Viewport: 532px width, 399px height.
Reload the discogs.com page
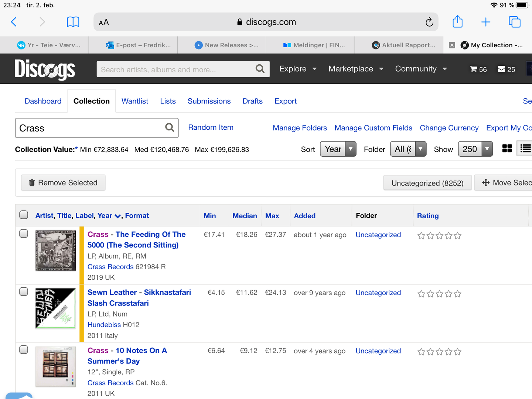tap(429, 22)
